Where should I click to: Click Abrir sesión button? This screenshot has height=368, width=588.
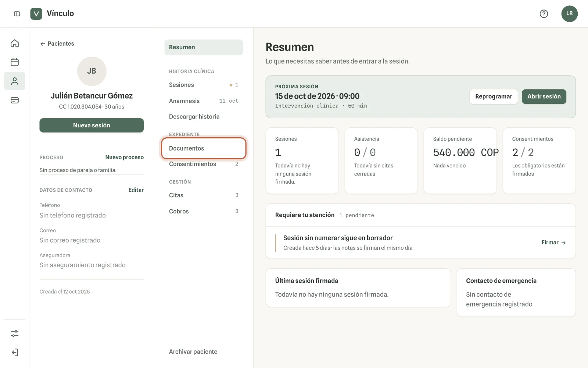point(544,96)
